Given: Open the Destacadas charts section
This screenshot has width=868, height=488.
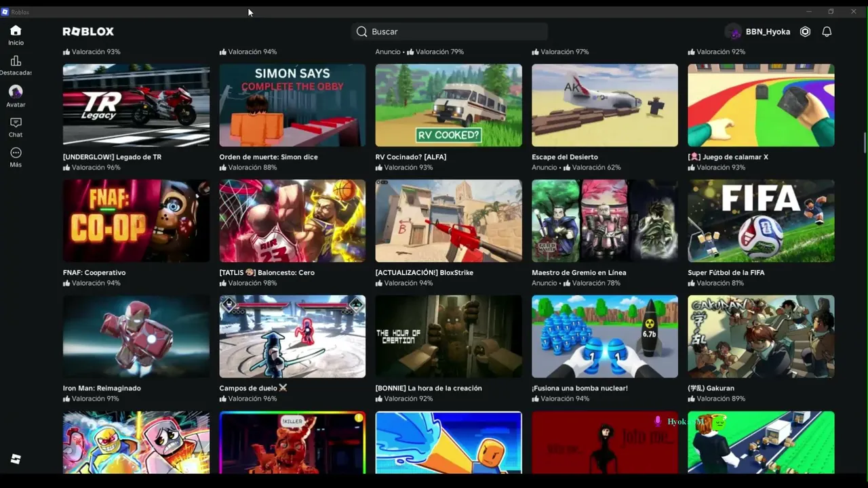Looking at the screenshot, I should [x=16, y=65].
